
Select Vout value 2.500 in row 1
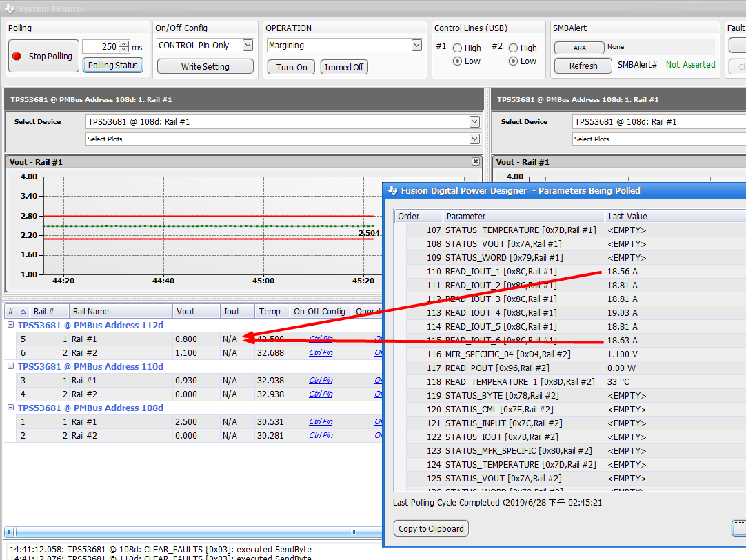click(186, 421)
